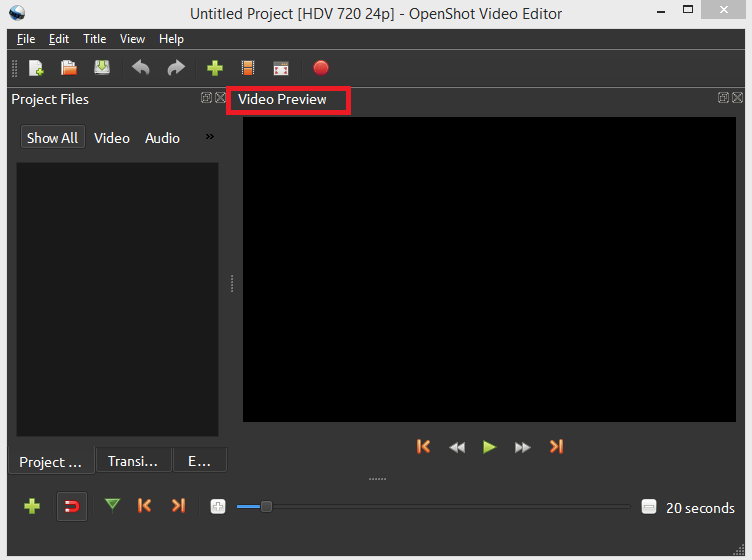Minimize the OpenShot window
Viewport: 752px width, 560px height.
661,11
